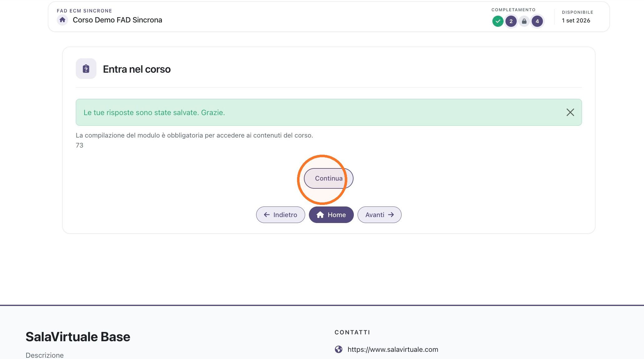Click the Continua button
The height and width of the screenshot is (359, 644).
tap(329, 178)
